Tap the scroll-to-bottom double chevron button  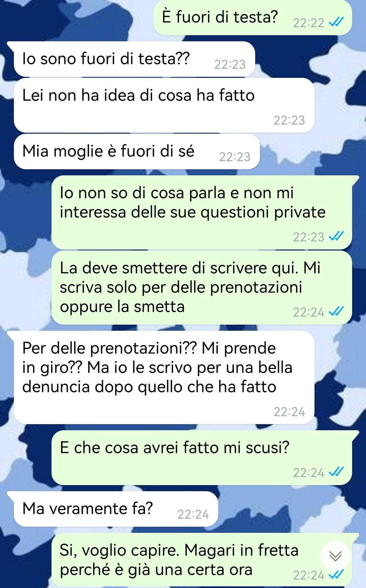point(335,556)
